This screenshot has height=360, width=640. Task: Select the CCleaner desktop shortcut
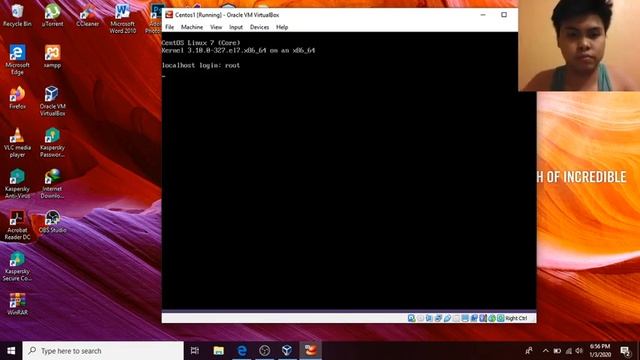pyautogui.click(x=87, y=16)
